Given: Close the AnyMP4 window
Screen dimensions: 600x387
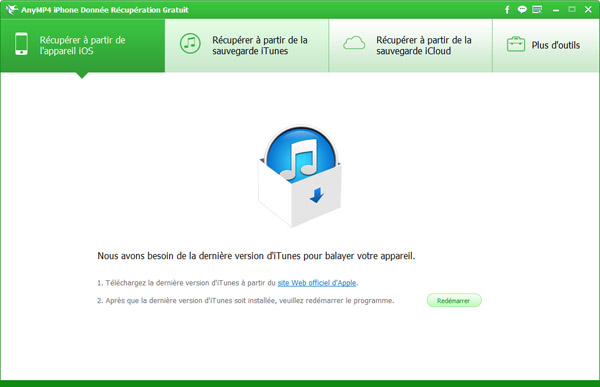Looking at the screenshot, I should pos(588,10).
